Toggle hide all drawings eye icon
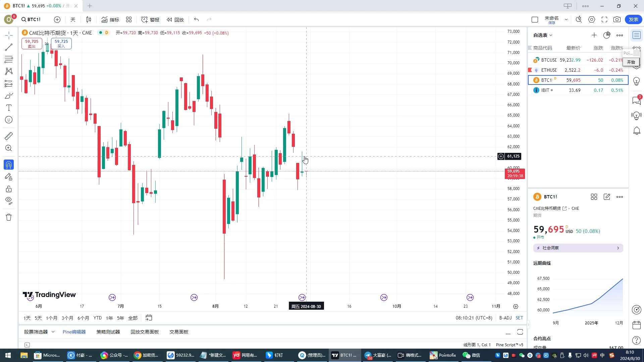This screenshot has width=644, height=362. click(x=9, y=201)
